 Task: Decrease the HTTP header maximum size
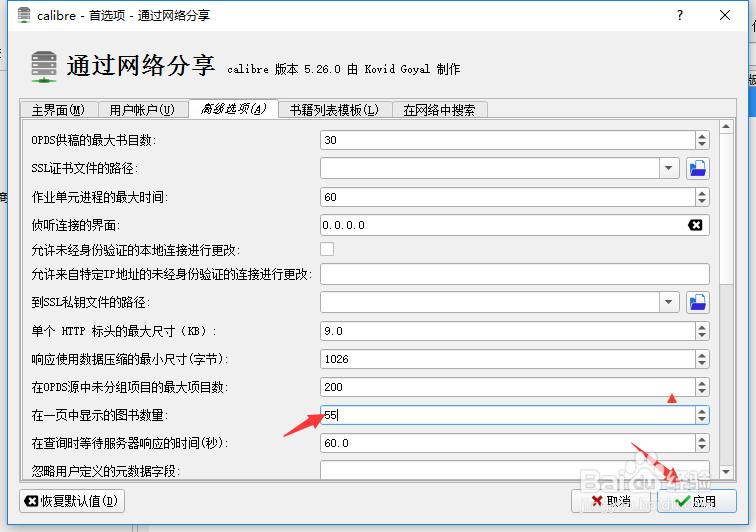tap(702, 335)
